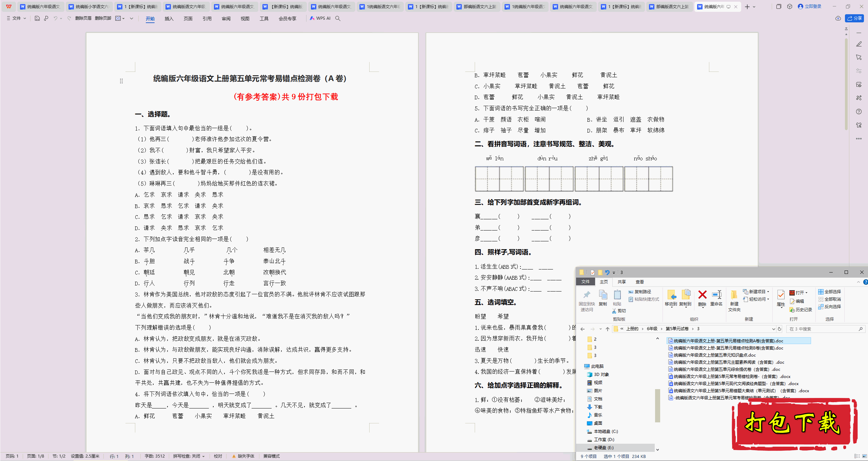The height and width of the screenshot is (461, 868).
Task: Click the red X delete icon in Explorer
Action: coord(702,295)
